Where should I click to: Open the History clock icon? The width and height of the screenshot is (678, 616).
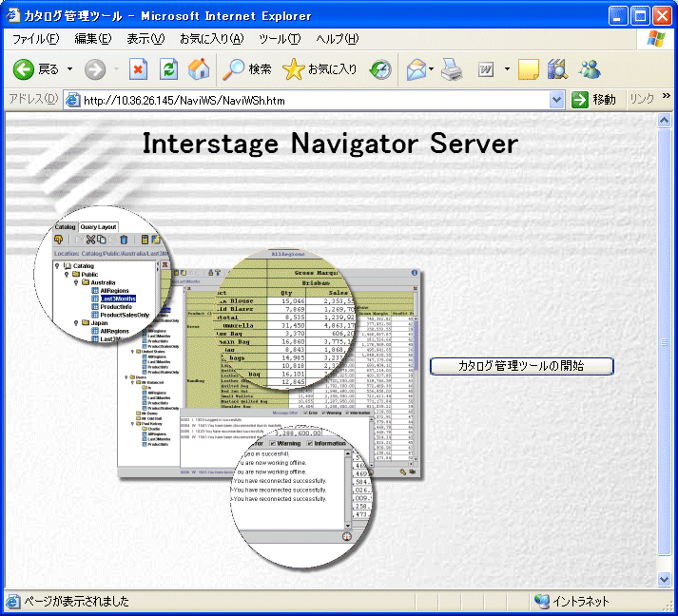(x=380, y=69)
